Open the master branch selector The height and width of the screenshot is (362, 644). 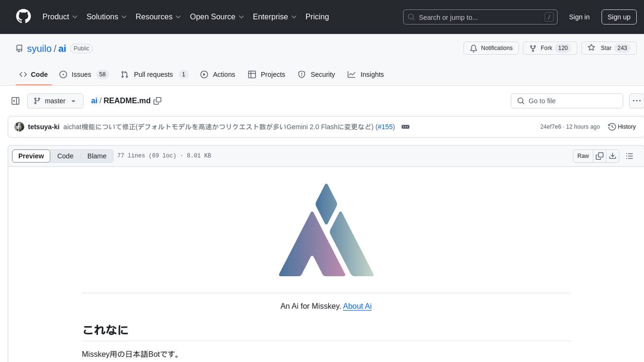click(55, 101)
